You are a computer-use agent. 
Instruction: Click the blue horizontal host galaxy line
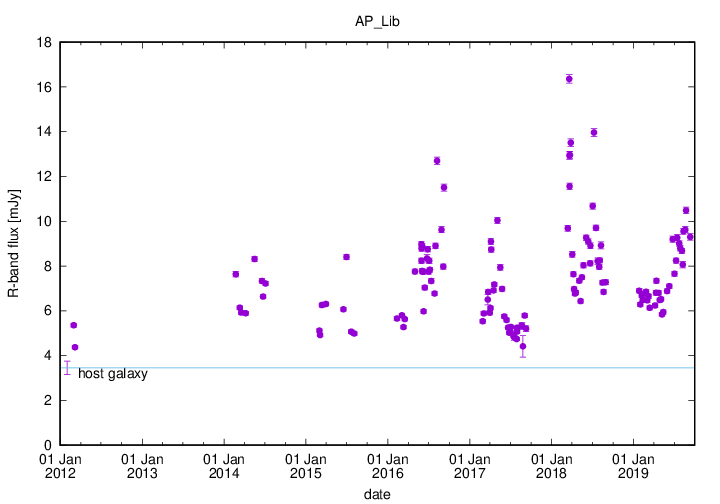[x=400, y=368]
